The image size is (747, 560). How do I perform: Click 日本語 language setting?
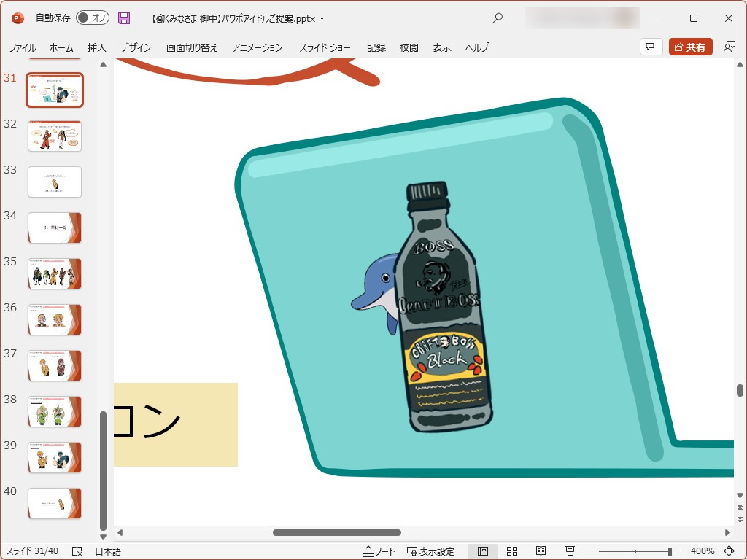click(x=107, y=551)
